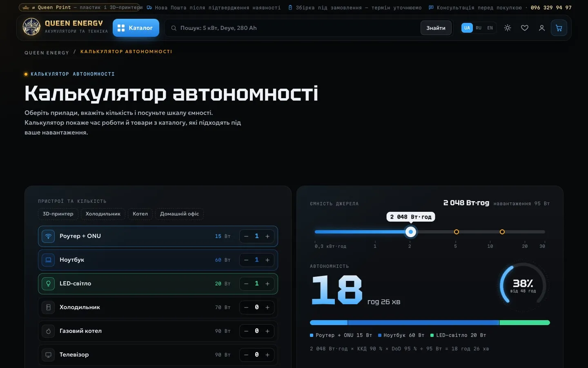Open the user account icon
The image size is (588, 368).
coord(542,28)
